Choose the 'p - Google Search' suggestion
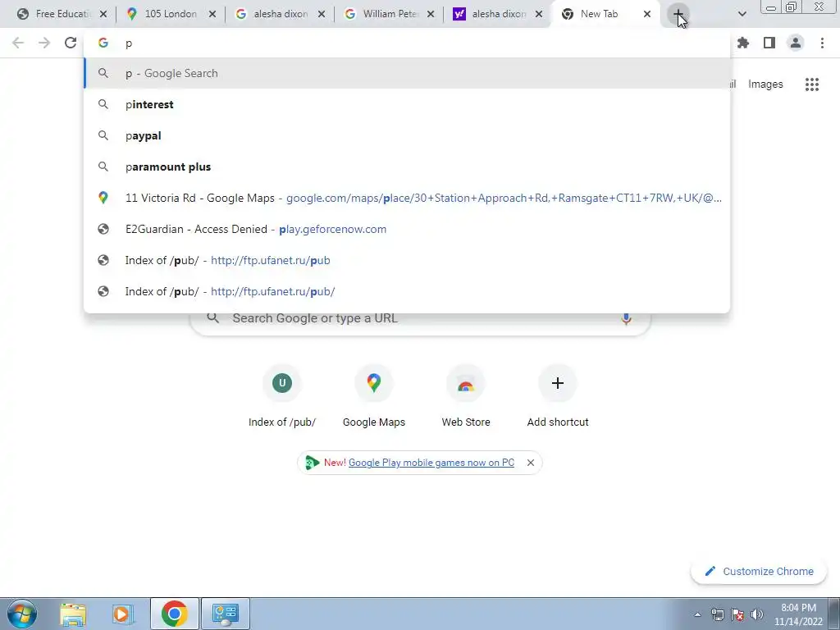Screen dimensions: 840x630 (x=407, y=73)
